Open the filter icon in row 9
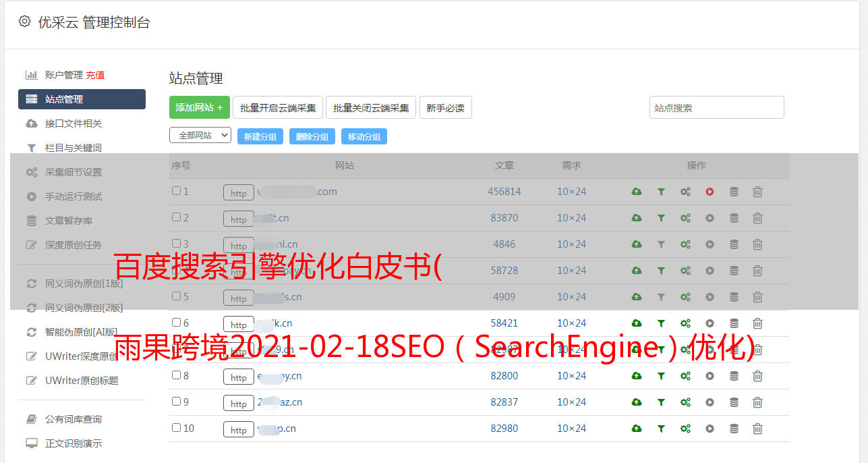Image resolution: width=868 pixels, height=463 pixels. pos(661,402)
